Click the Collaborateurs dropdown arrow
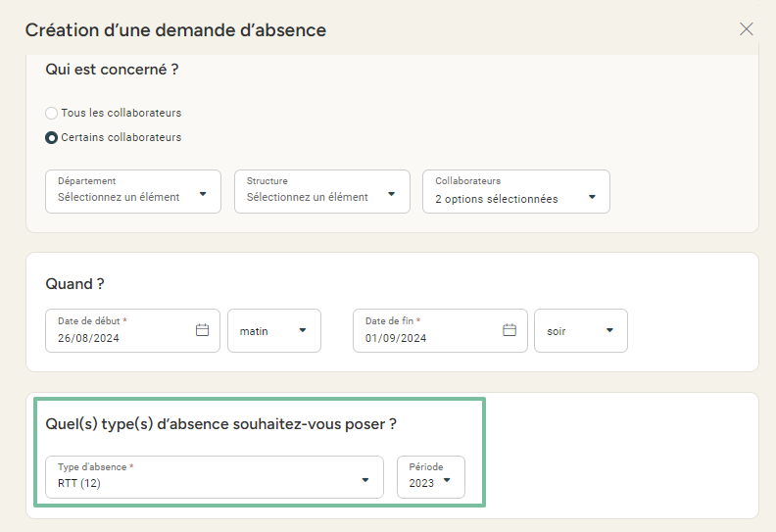Viewport: 776px width, 532px height. point(592,197)
